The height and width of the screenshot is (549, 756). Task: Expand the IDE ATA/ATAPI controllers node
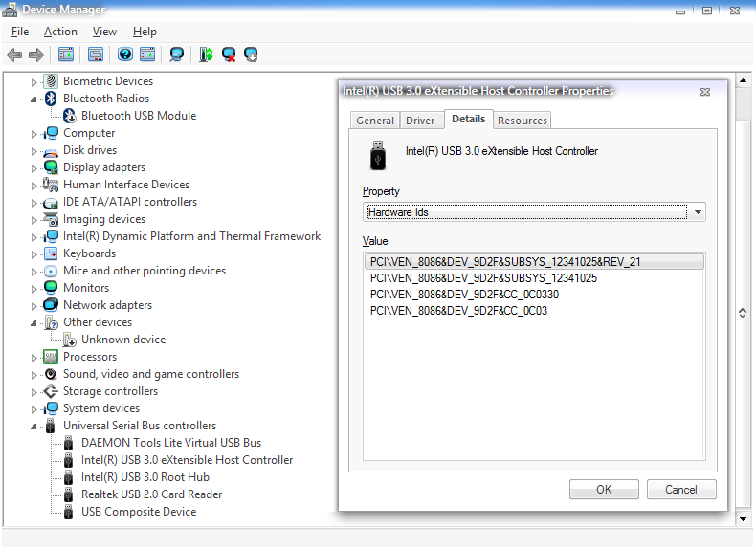click(33, 203)
